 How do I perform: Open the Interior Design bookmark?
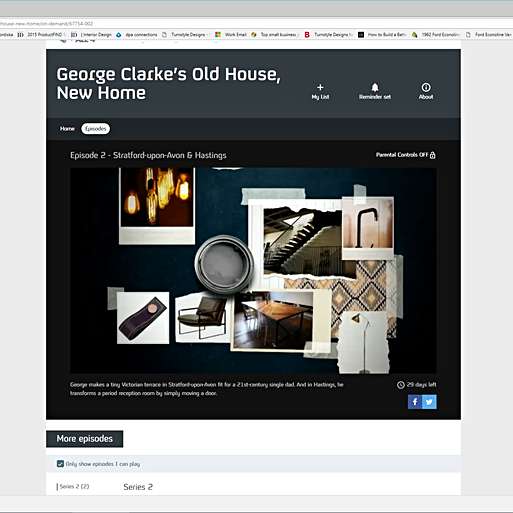[93, 35]
